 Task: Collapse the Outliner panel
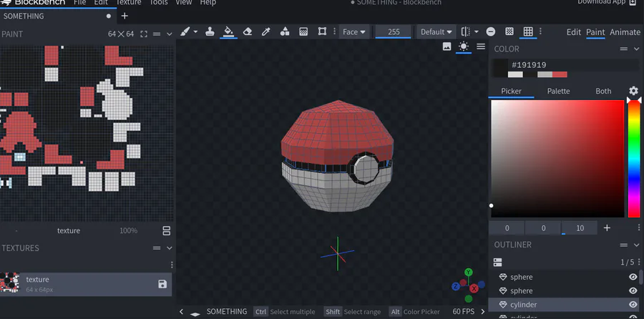636,245
